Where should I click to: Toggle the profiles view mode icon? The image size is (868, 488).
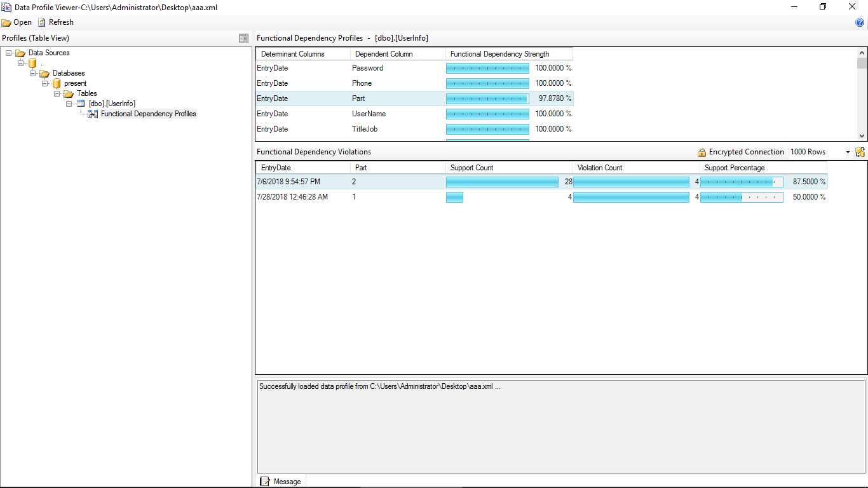243,38
